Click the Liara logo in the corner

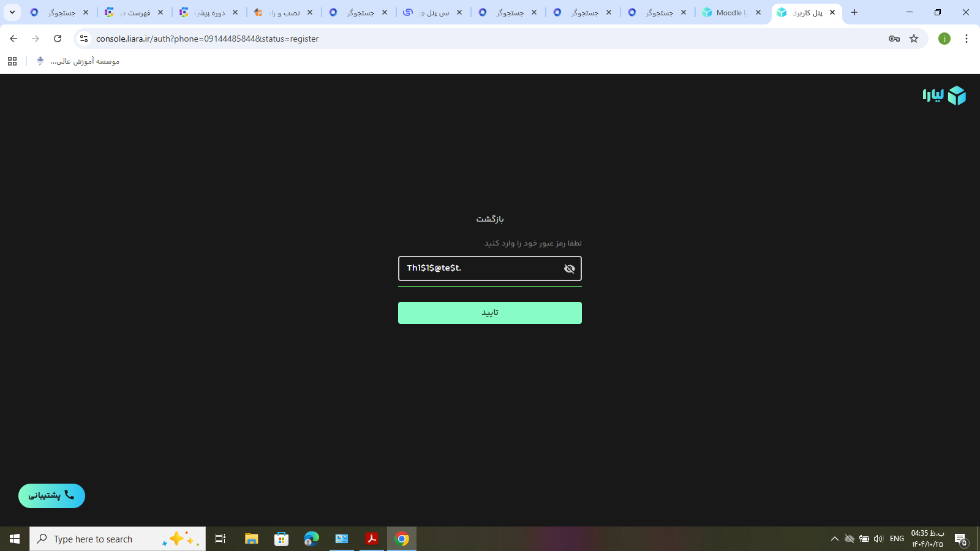click(944, 96)
